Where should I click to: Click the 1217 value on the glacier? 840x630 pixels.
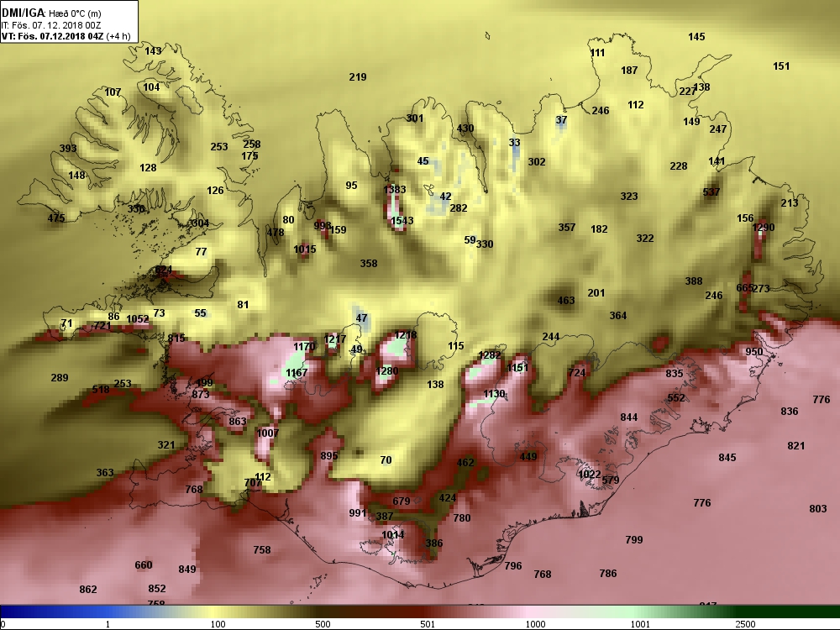[335, 339]
